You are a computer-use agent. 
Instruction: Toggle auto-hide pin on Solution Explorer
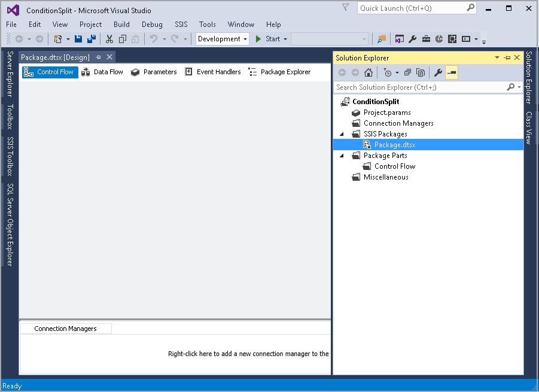(507, 57)
